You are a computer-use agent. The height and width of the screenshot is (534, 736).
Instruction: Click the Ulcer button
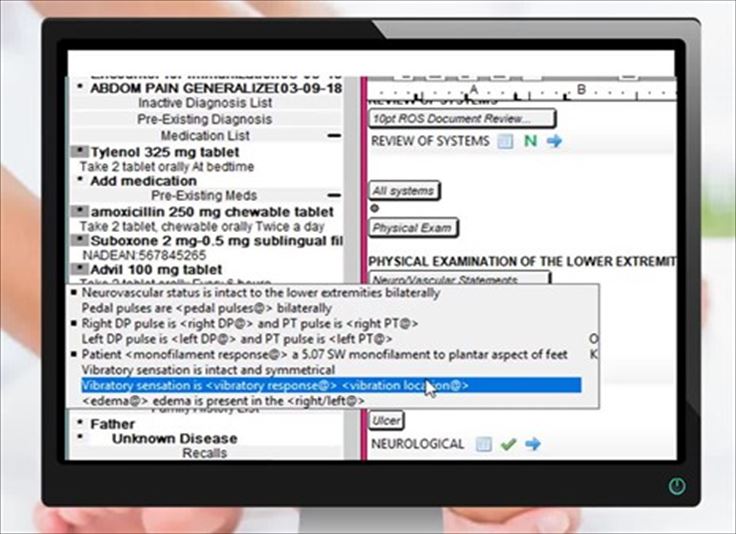point(386,421)
